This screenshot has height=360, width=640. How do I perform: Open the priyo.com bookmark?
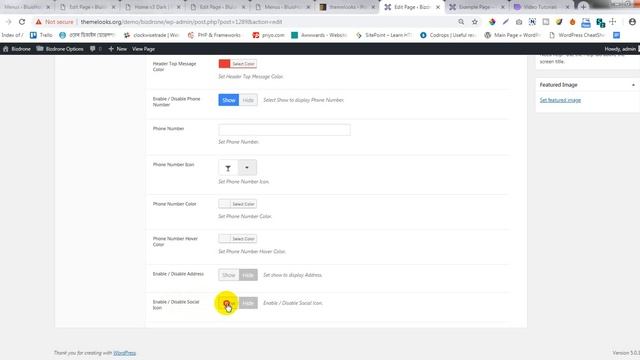click(268, 35)
